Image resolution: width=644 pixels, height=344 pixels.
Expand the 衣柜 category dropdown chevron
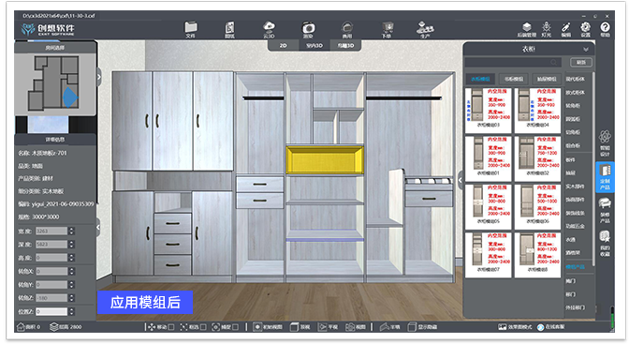586,50
